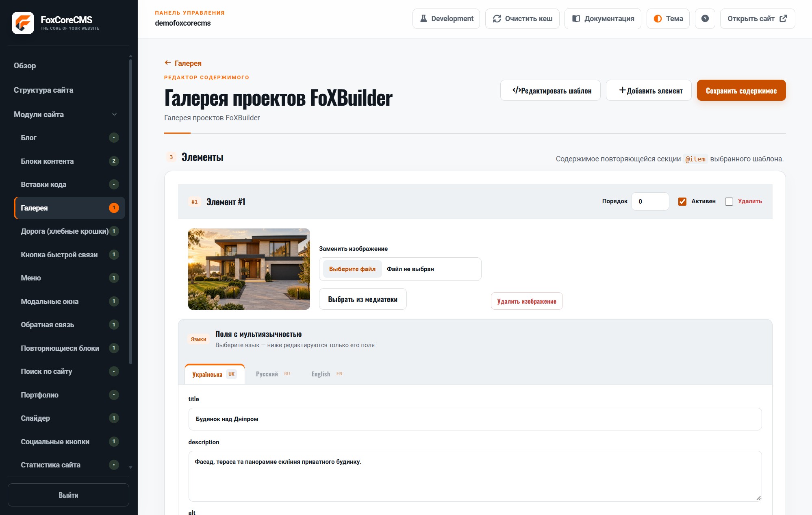
Task: Click the Документация book icon
Action: click(576, 19)
